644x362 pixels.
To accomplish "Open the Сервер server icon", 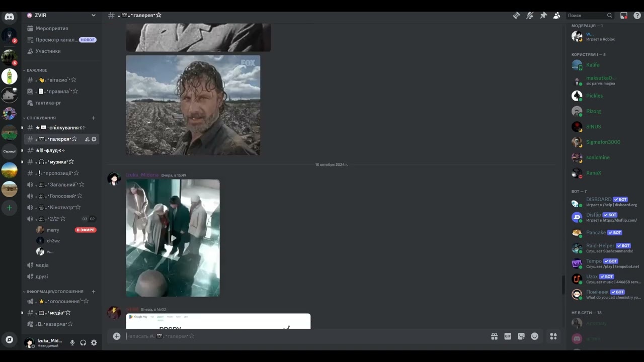I will tap(9, 151).
